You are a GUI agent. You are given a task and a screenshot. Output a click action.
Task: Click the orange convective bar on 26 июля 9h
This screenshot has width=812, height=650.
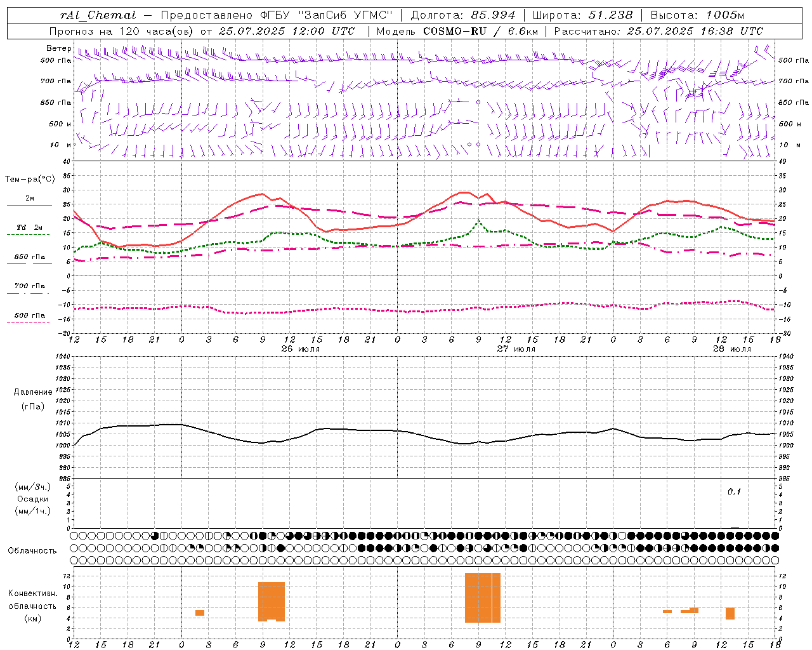(272, 601)
